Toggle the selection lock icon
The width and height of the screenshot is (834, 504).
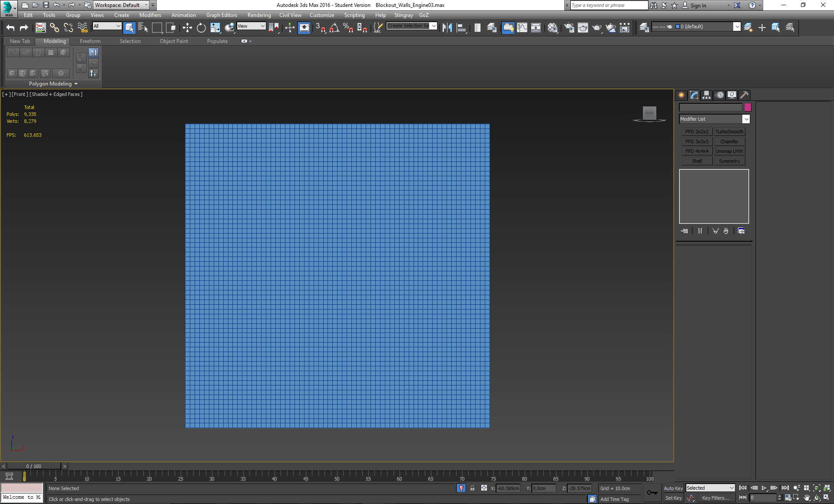472,488
